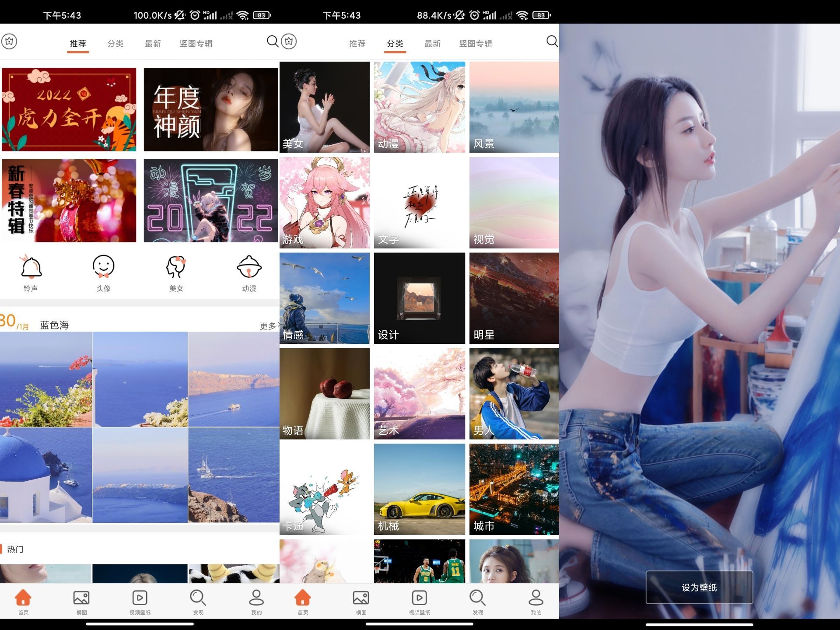The image size is (840, 630).
Task: Switch to 最新 tab on middle screen
Action: (x=433, y=44)
